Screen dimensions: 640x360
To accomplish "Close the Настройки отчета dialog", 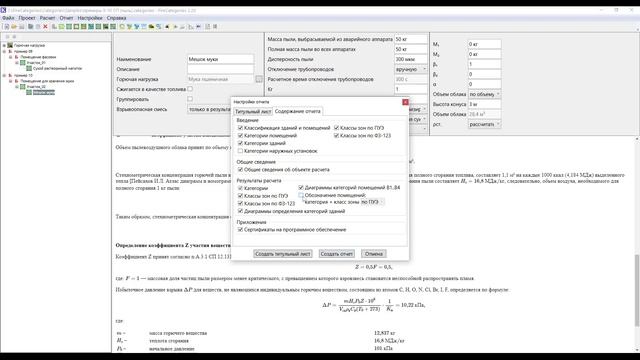I will coord(405,102).
